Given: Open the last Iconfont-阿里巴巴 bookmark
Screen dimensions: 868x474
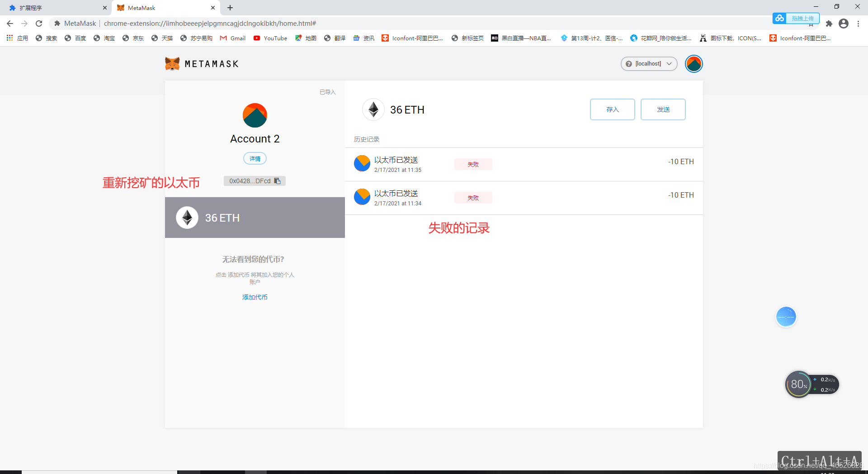Looking at the screenshot, I should click(800, 38).
